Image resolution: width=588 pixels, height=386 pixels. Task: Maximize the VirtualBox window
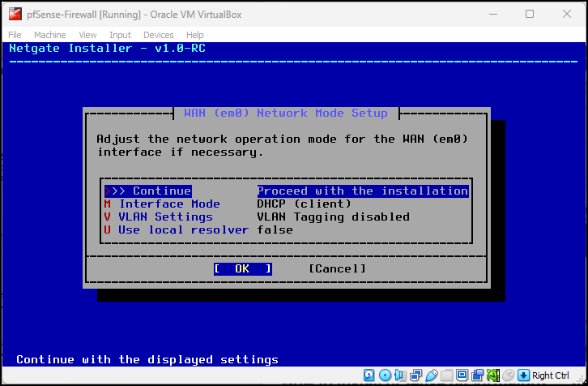(x=530, y=15)
